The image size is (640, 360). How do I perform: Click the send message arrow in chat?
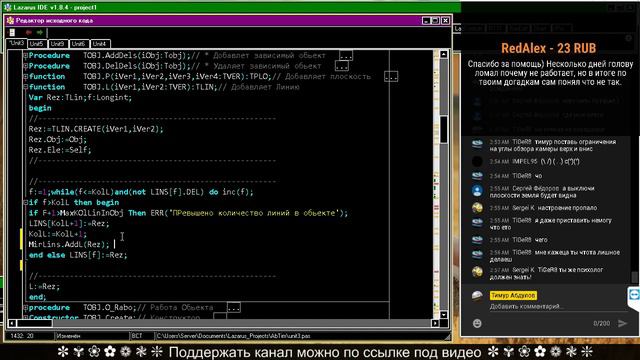622,324
